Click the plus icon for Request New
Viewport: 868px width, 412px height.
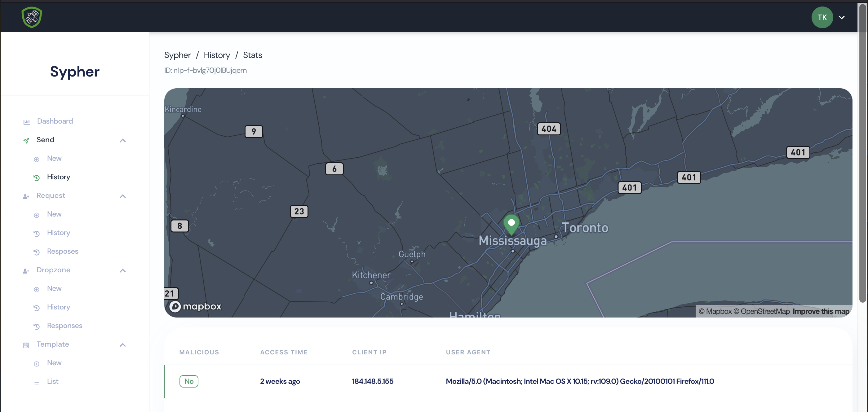[x=36, y=215]
